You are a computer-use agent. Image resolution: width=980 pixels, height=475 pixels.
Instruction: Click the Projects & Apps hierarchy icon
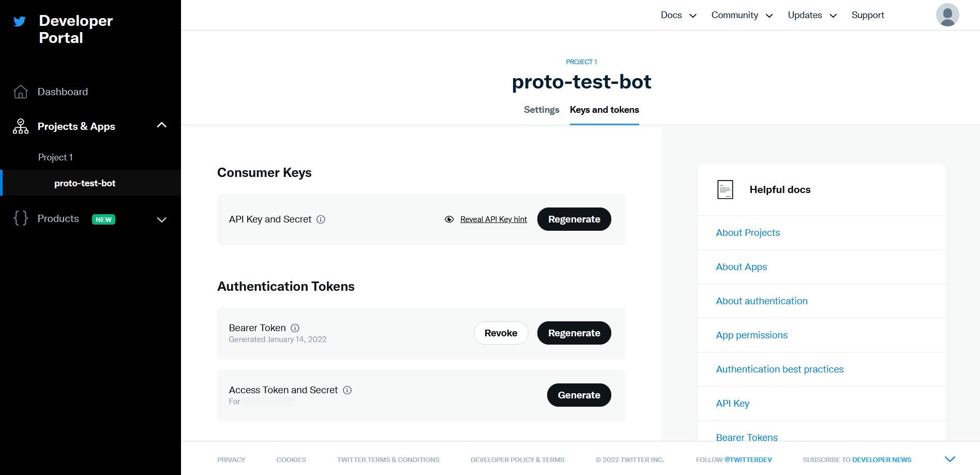[x=21, y=126]
